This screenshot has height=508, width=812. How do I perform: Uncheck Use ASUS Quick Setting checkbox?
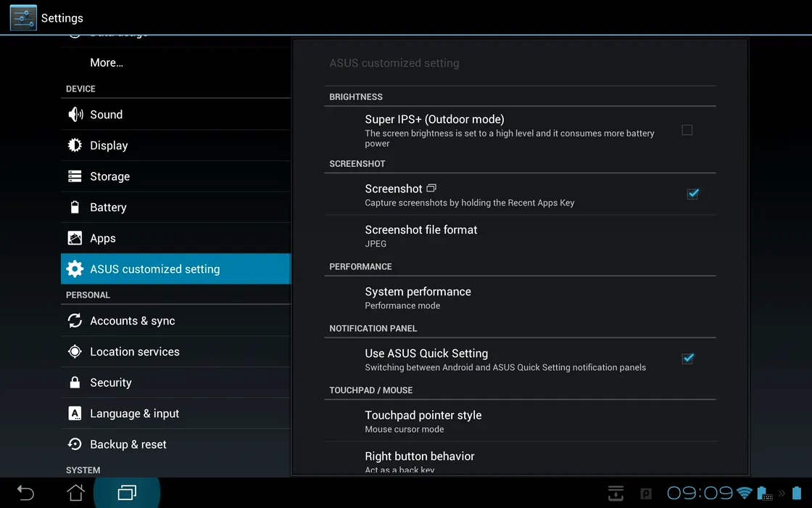tap(688, 359)
